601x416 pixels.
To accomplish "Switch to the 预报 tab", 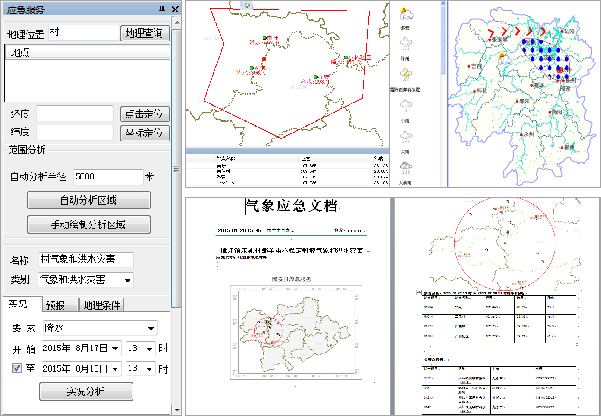I will coord(56,305).
